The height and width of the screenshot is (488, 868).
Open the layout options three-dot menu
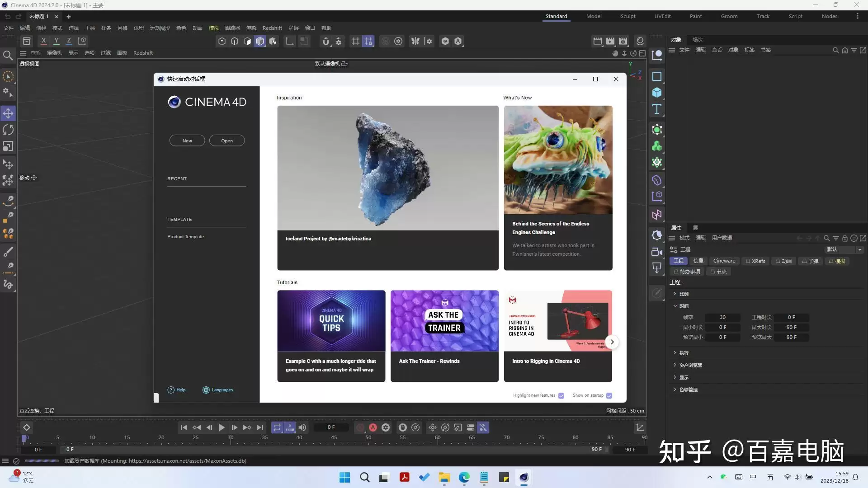(857, 16)
